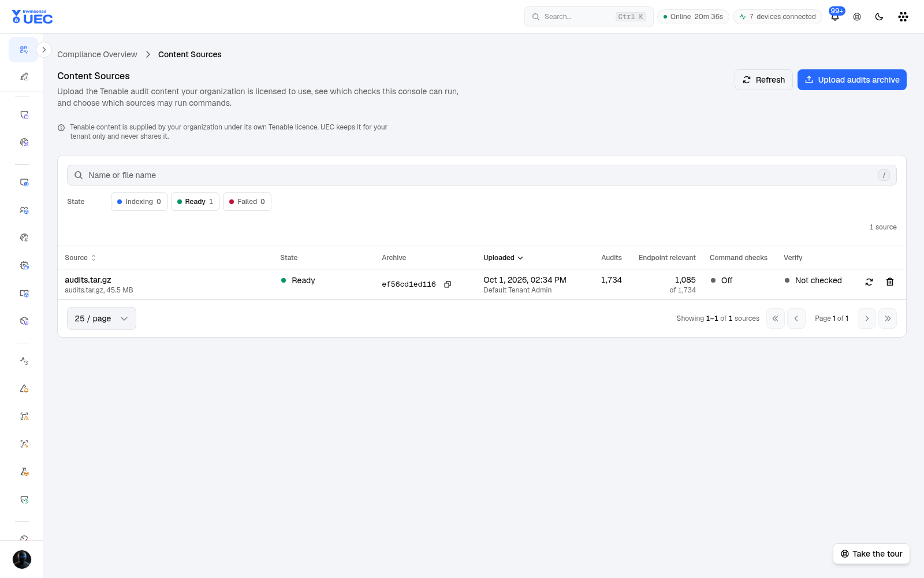The height and width of the screenshot is (578, 924).
Task: Sort by the Source column
Action: tap(80, 258)
